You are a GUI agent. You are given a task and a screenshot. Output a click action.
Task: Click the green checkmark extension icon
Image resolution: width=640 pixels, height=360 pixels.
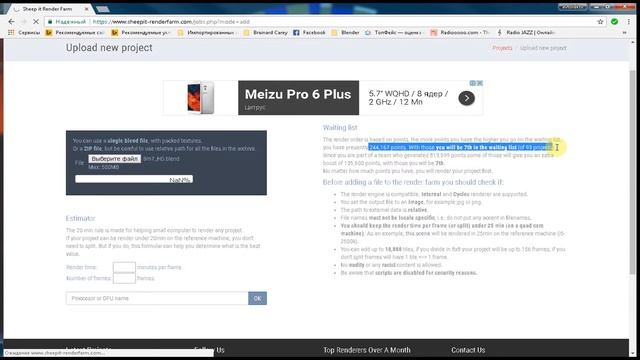tap(614, 22)
